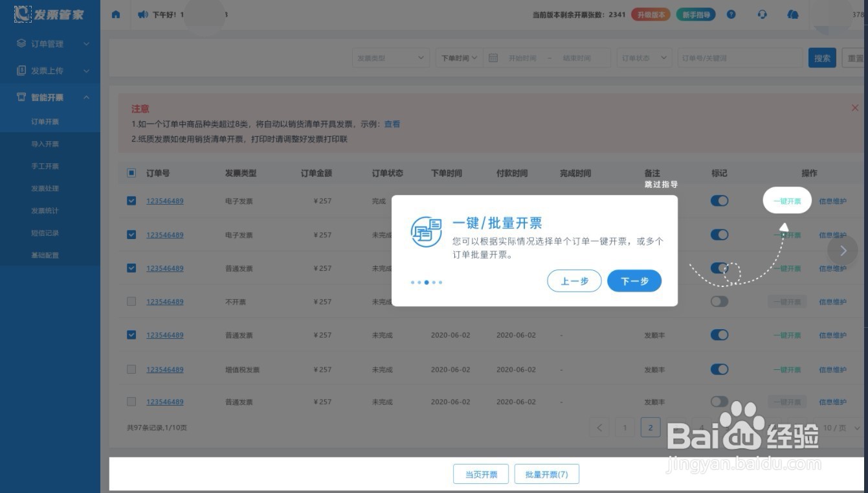This screenshot has width=868, height=493.
Task: Check the 增值税发票 row checkbox
Action: (131, 369)
